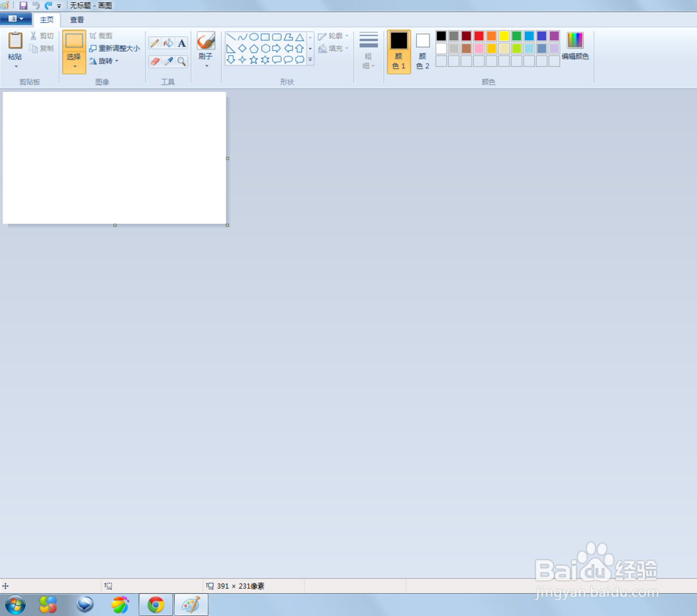
Task: Open the Outline dropdown
Action: pyautogui.click(x=333, y=36)
